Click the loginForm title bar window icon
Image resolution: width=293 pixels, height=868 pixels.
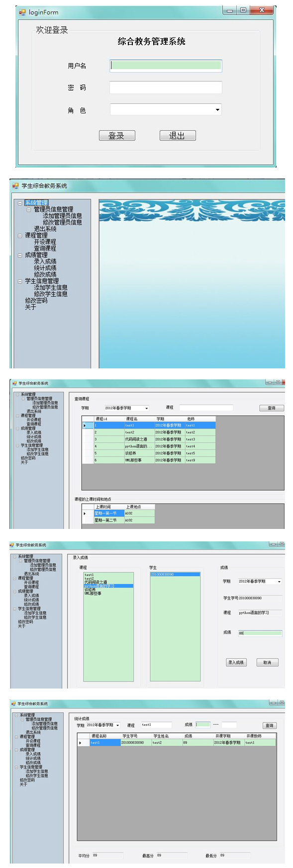tap(22, 12)
